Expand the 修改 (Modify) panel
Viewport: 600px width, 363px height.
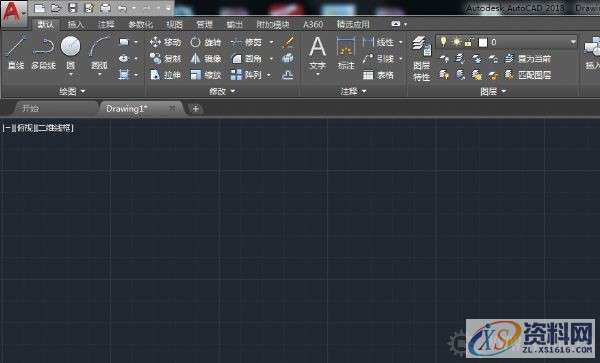coord(222,91)
